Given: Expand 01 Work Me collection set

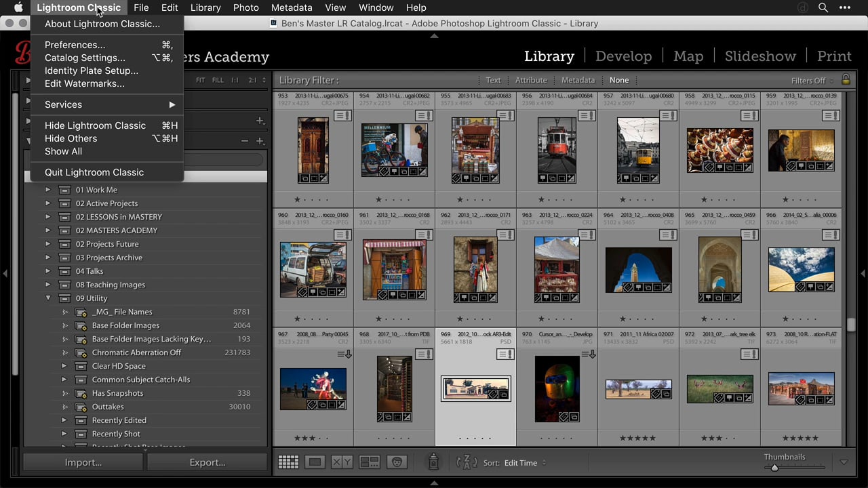Looking at the screenshot, I should coord(47,190).
